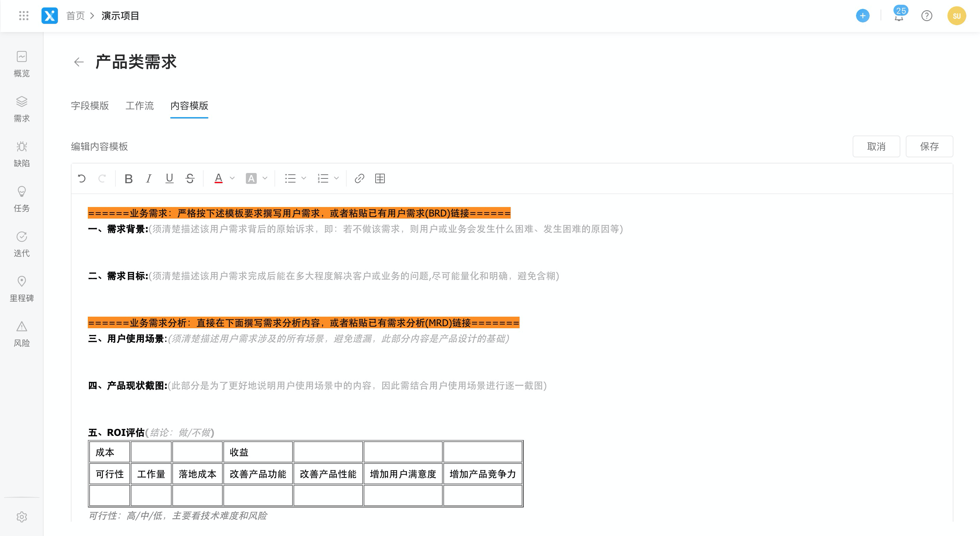Screen dimensions: 980x536
Task: Click the 增加用户满意度 table cell
Action: click(x=403, y=474)
